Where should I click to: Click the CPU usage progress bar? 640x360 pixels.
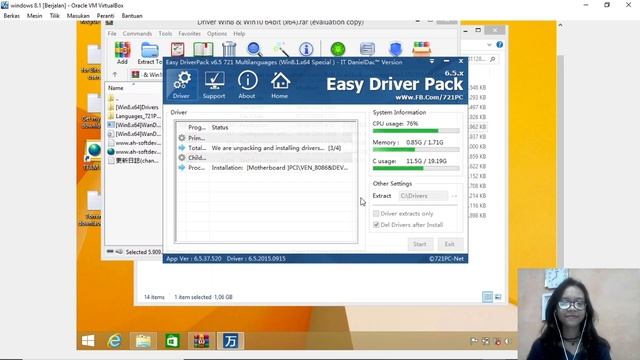(x=416, y=131)
